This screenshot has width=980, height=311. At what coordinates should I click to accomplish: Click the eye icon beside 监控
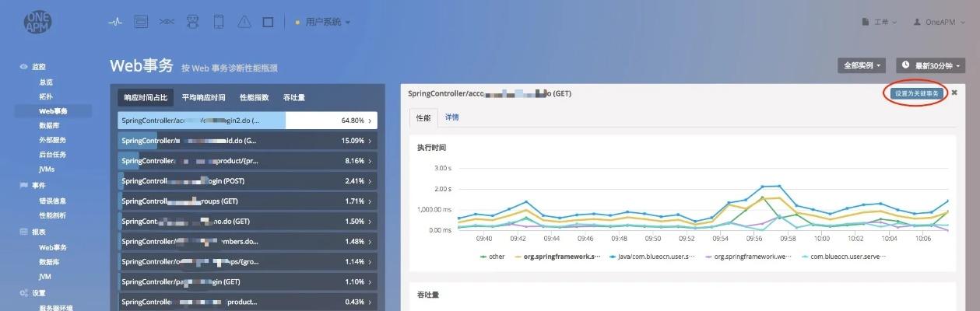[23, 67]
